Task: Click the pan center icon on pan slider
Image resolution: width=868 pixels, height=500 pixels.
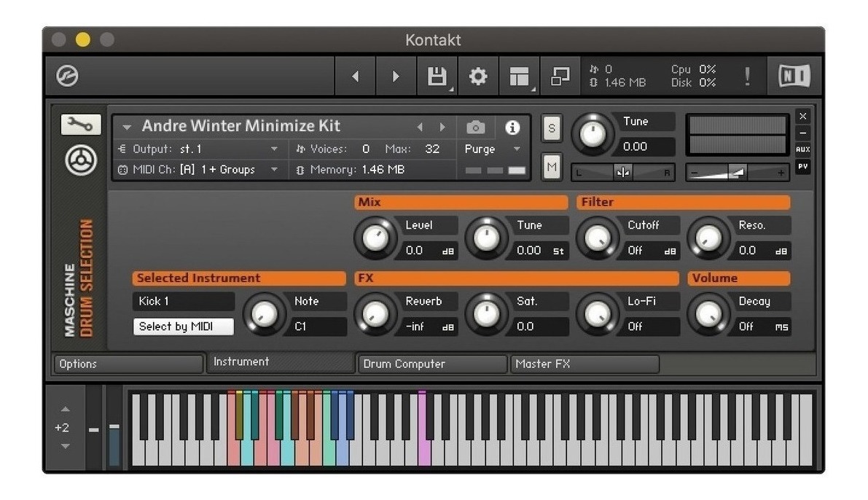Action: pyautogui.click(x=623, y=173)
